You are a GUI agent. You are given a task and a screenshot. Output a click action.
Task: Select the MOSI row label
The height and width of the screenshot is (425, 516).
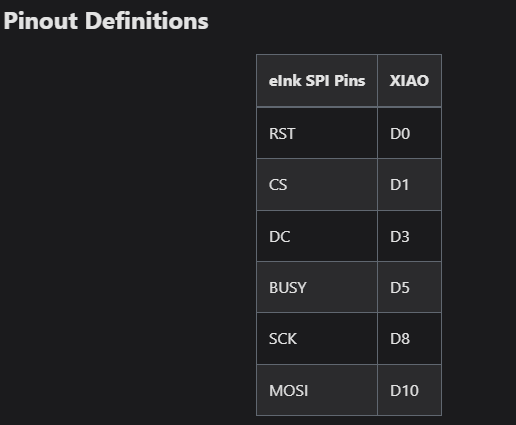(317, 390)
